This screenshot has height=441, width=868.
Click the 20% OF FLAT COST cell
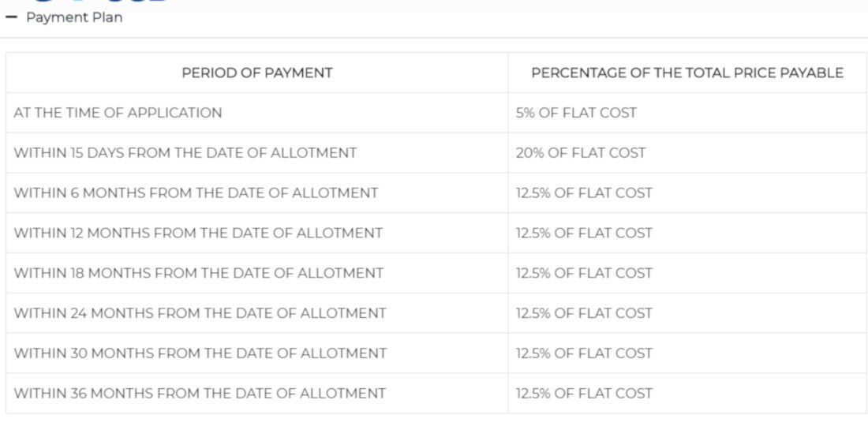pyautogui.click(x=581, y=153)
